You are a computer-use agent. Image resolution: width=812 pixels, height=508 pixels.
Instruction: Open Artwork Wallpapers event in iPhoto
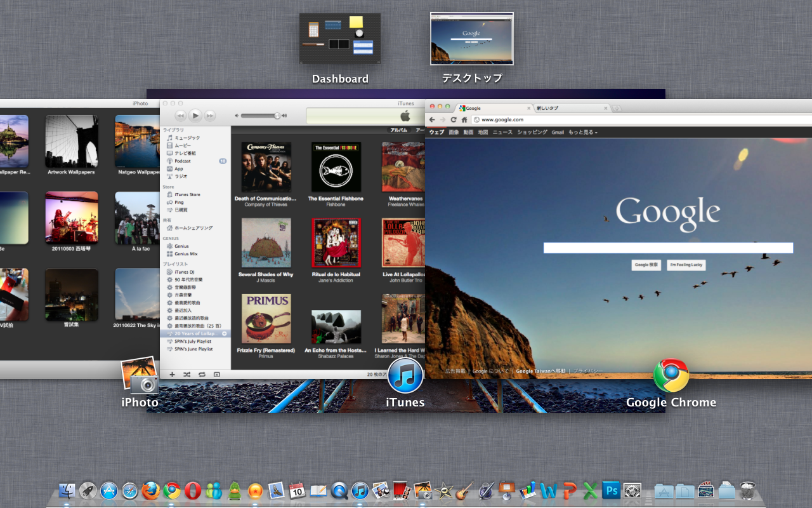[71, 141]
